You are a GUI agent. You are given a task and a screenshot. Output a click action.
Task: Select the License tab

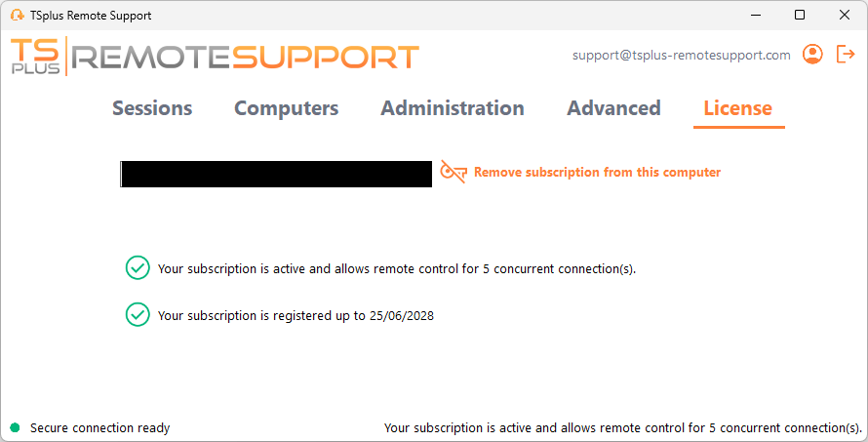click(x=737, y=108)
